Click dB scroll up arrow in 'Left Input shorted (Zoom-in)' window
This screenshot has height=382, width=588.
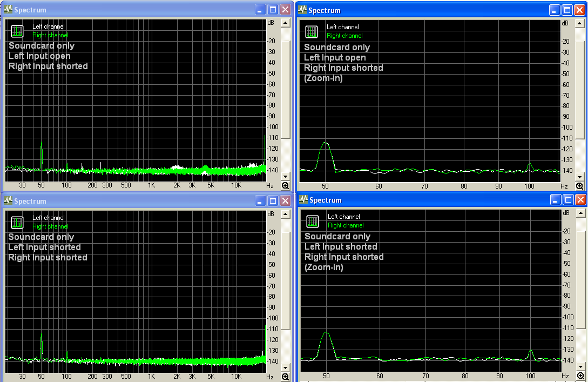point(580,213)
